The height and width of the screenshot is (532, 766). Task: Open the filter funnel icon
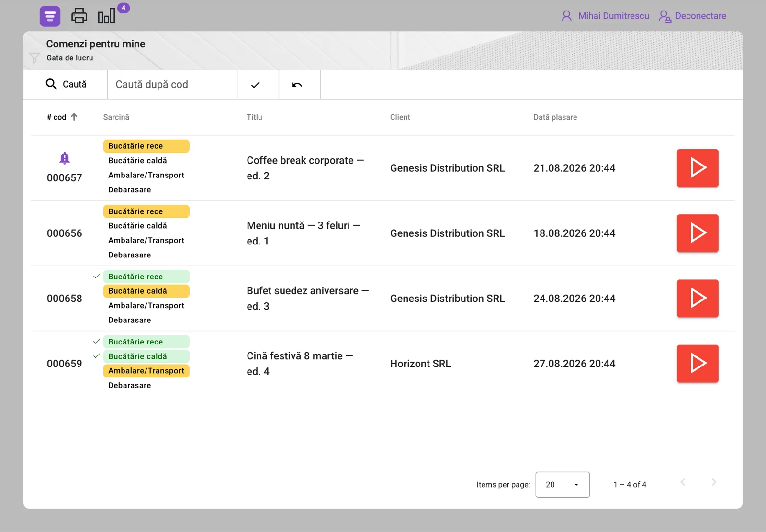[34, 58]
